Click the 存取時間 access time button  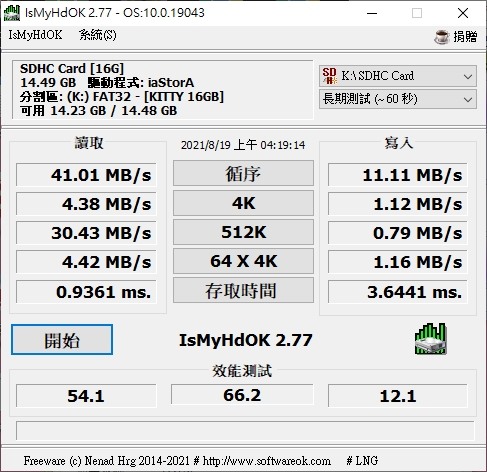(x=243, y=290)
